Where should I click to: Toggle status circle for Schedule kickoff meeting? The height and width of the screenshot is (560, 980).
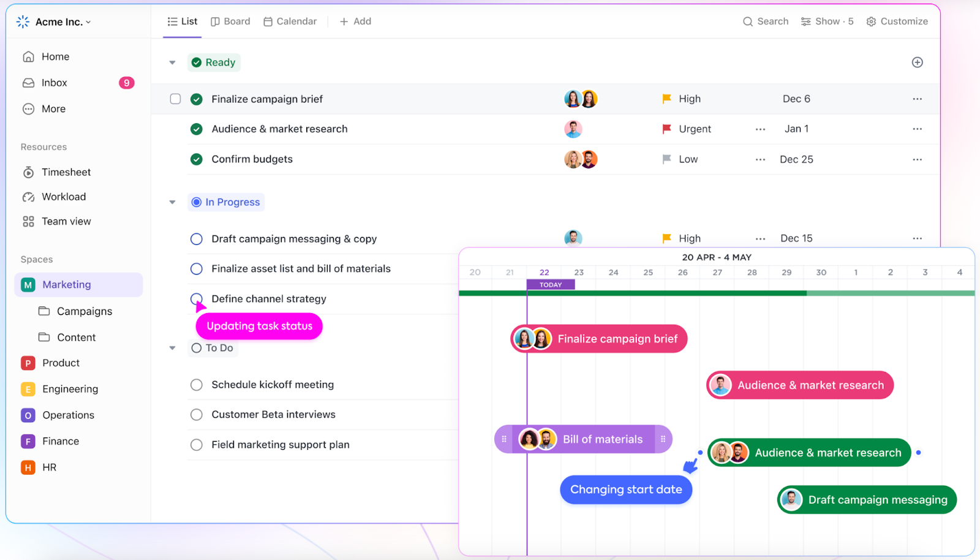[196, 385]
